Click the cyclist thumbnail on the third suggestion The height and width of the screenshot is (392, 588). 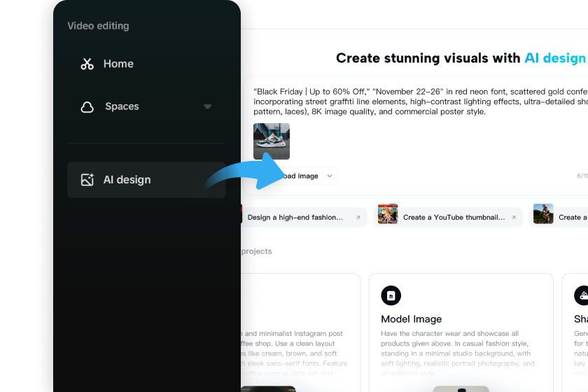click(543, 214)
